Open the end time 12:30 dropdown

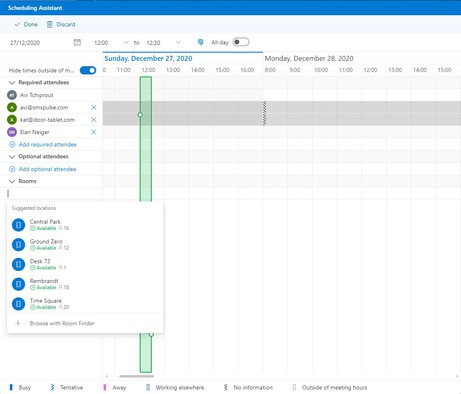[x=178, y=42]
